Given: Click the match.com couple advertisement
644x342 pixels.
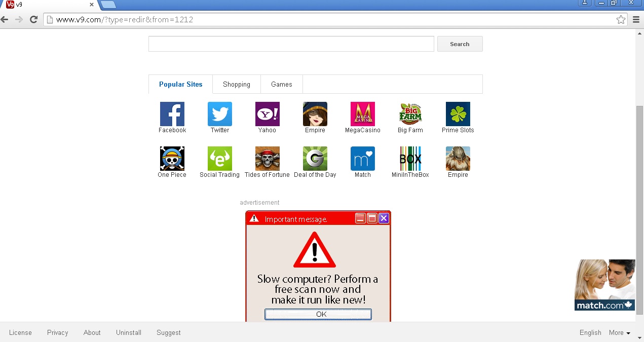Looking at the screenshot, I should pyautogui.click(x=605, y=285).
